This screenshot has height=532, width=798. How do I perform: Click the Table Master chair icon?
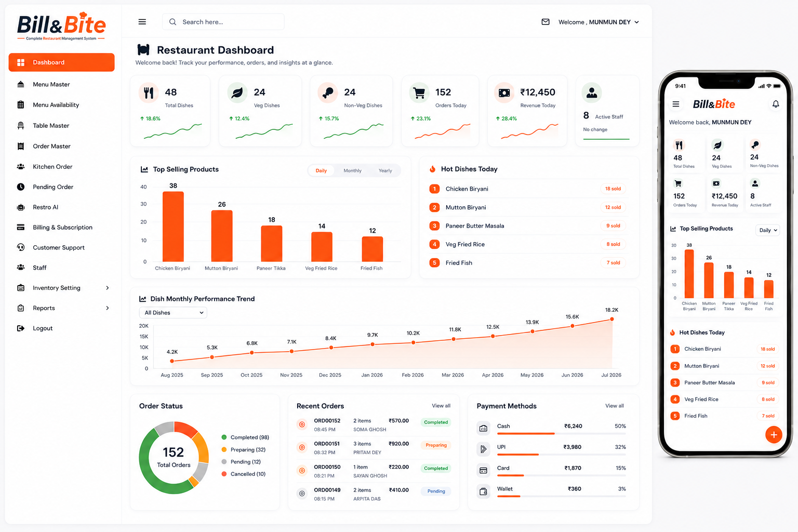21,125
